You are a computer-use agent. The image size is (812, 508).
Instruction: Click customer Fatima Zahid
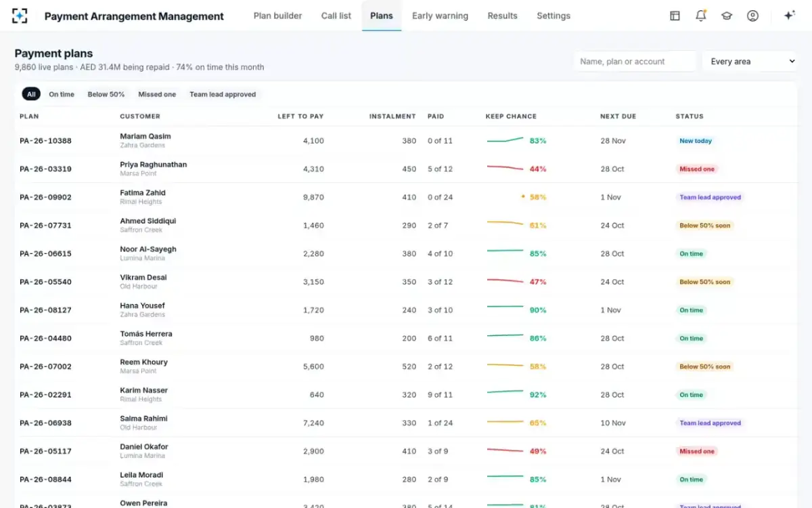coord(143,192)
